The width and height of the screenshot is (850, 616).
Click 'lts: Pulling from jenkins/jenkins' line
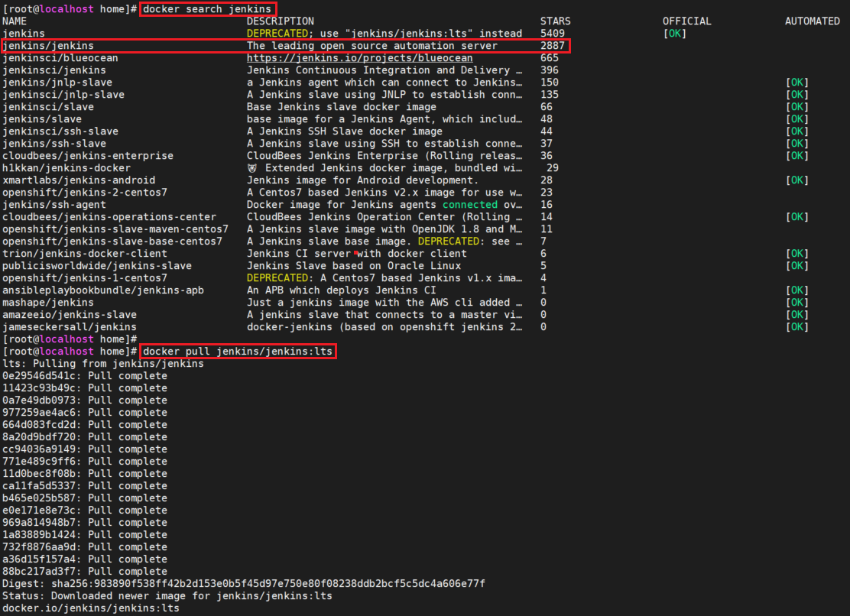[x=103, y=364]
